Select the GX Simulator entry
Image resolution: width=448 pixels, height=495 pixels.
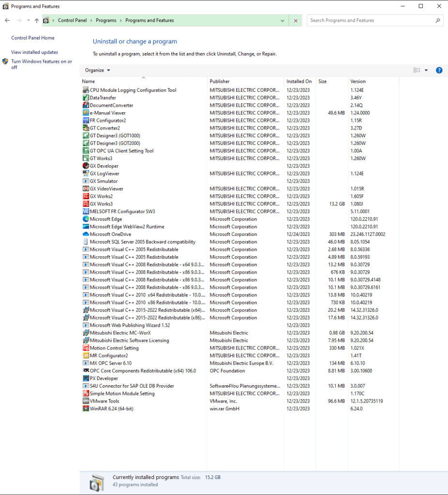[239, 181]
